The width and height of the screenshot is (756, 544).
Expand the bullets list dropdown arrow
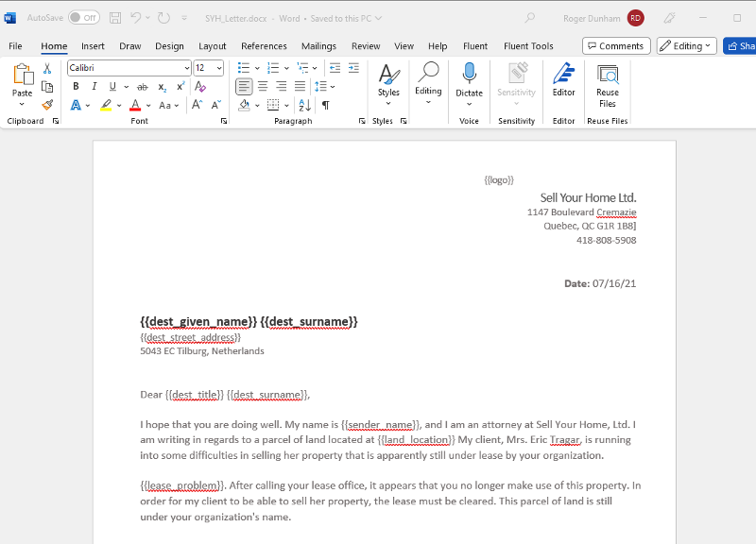coord(257,68)
